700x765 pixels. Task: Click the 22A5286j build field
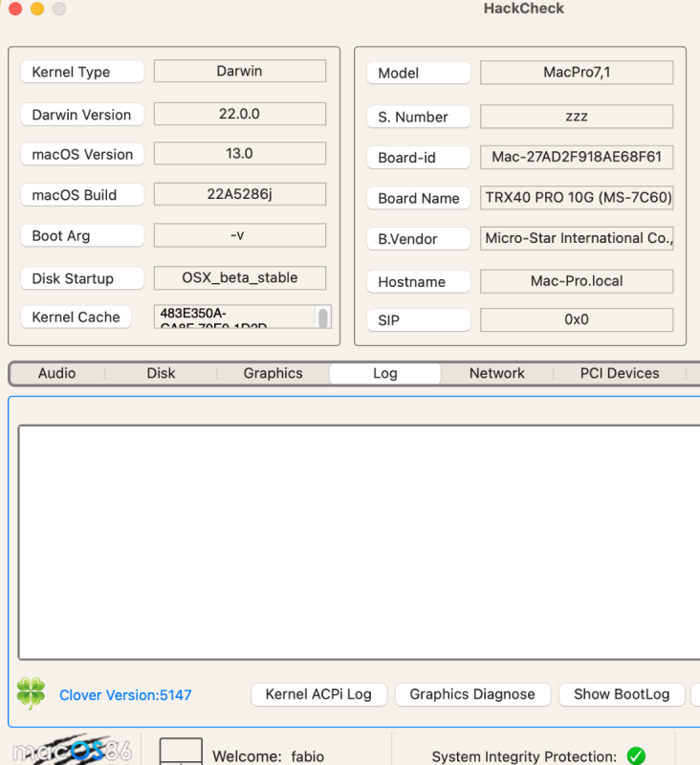pos(239,194)
